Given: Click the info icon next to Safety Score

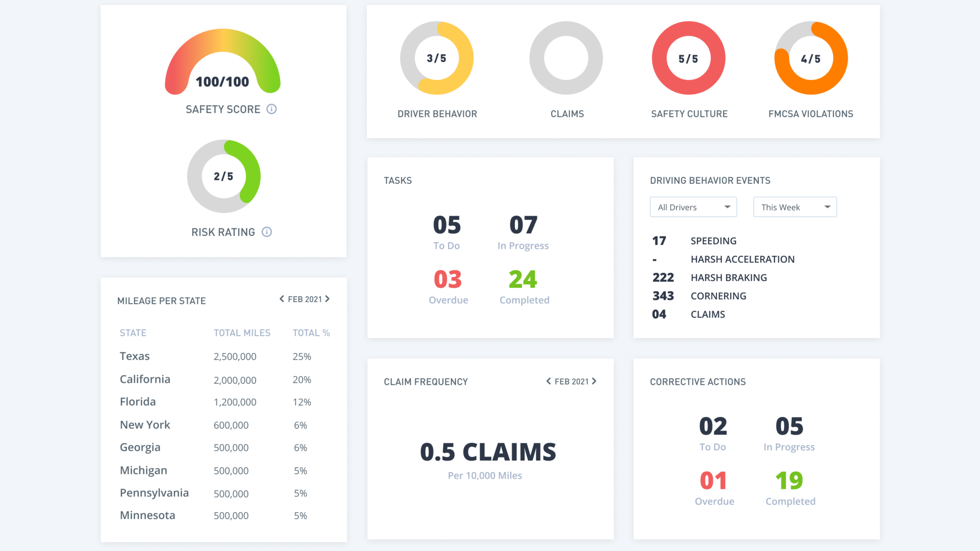Looking at the screenshot, I should click(272, 109).
